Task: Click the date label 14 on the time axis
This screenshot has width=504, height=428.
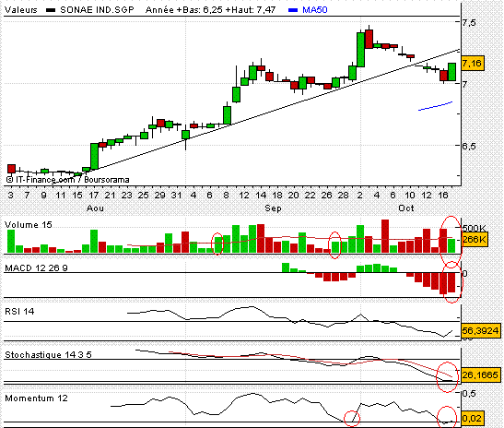Action: (261, 195)
